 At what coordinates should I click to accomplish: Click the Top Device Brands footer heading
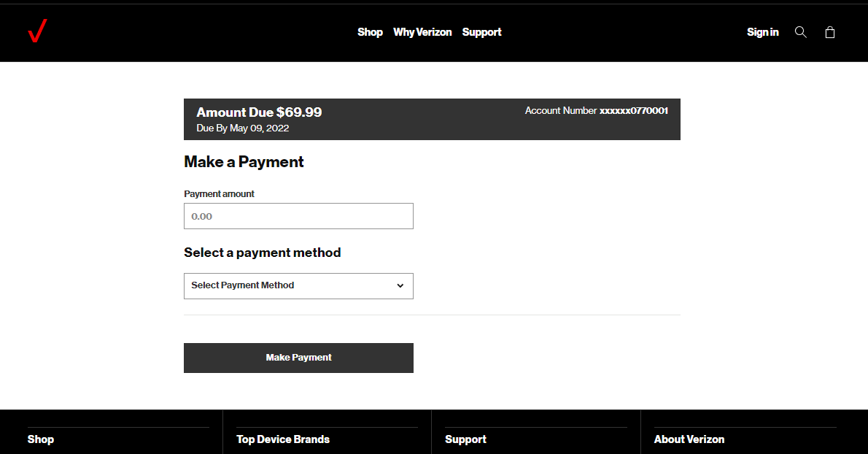coord(283,439)
